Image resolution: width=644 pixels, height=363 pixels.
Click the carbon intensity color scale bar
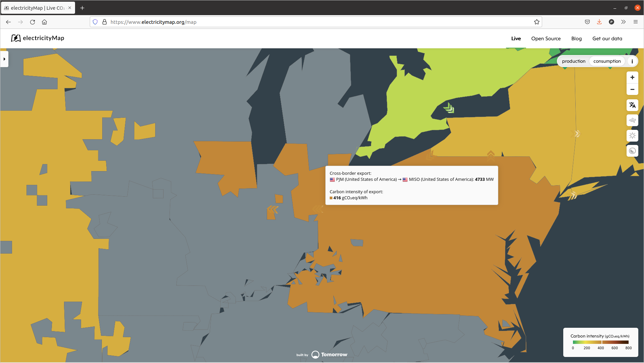coord(600,342)
